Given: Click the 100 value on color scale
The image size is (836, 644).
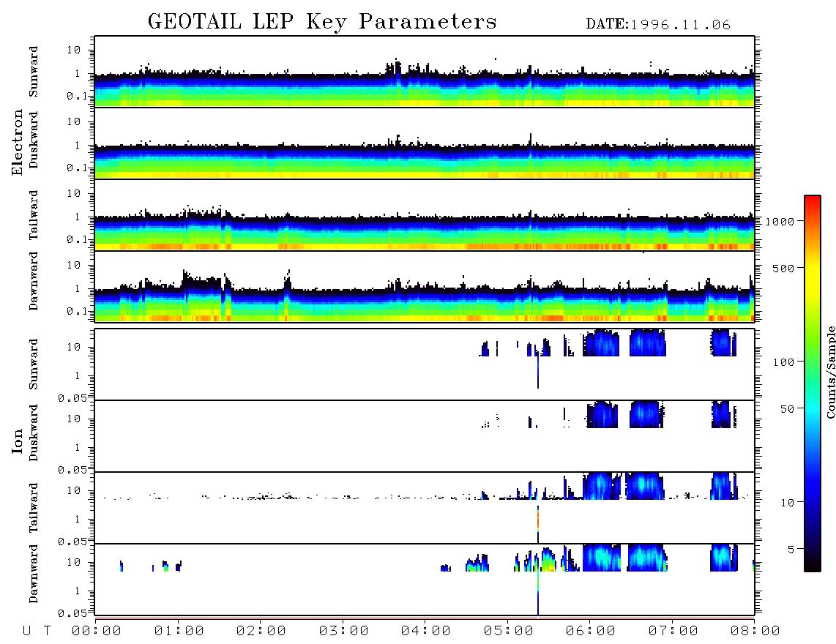Looking at the screenshot, I should tap(784, 362).
